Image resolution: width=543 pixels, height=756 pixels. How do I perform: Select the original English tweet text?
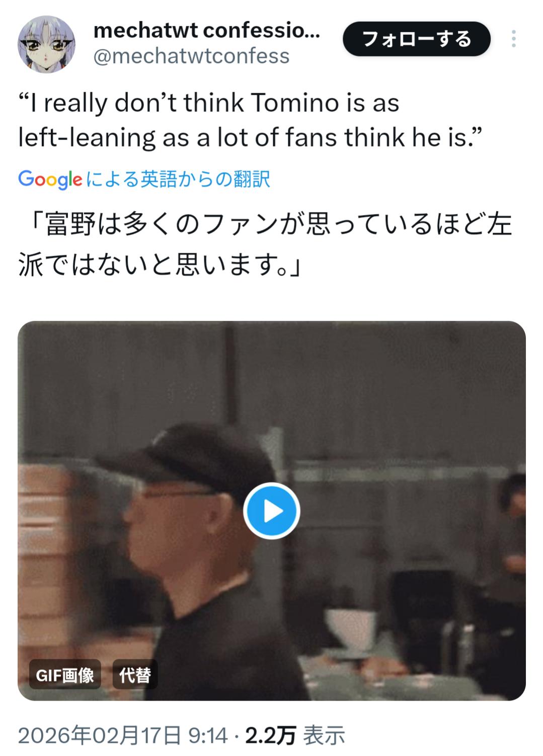pyautogui.click(x=250, y=120)
